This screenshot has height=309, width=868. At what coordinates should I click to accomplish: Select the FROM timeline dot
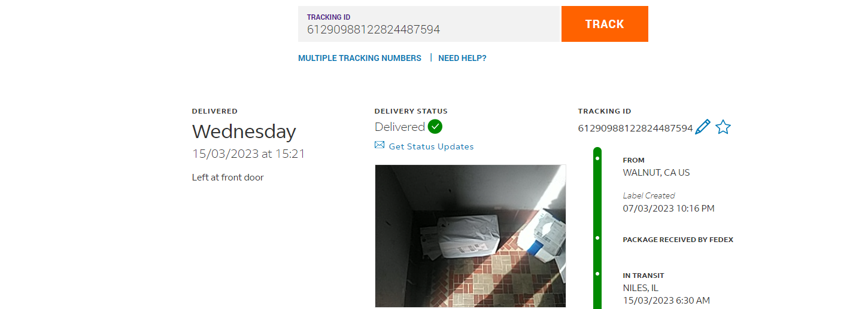[x=597, y=158]
